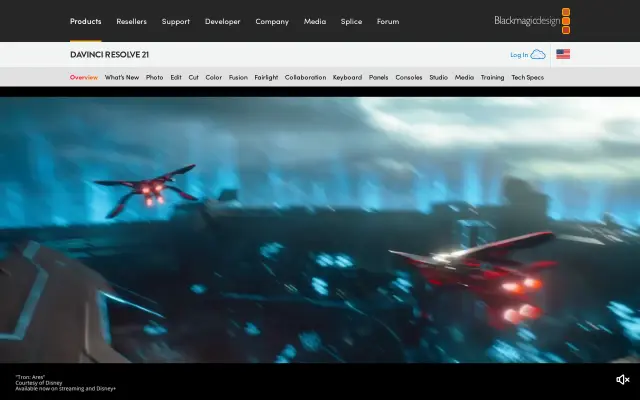Go to the Support page
The image size is (640, 400).
(x=176, y=22)
